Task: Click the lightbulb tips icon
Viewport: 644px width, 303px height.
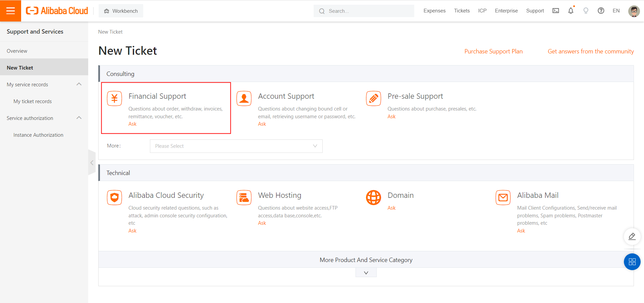Action: pyautogui.click(x=586, y=11)
